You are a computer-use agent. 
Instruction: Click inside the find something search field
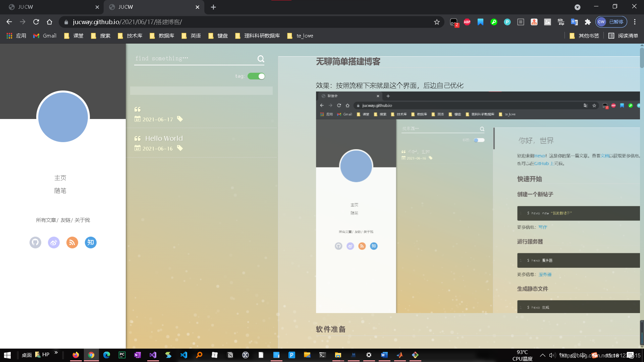(184, 58)
